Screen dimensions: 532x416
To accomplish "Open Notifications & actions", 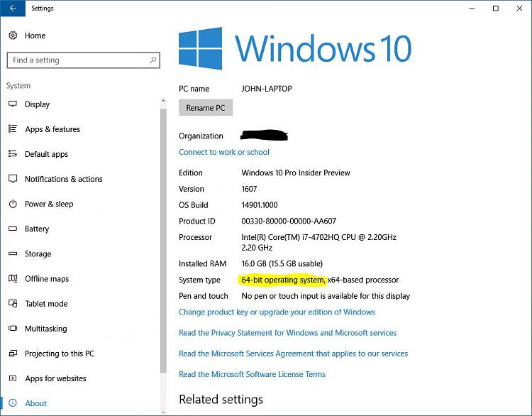I will (x=63, y=179).
